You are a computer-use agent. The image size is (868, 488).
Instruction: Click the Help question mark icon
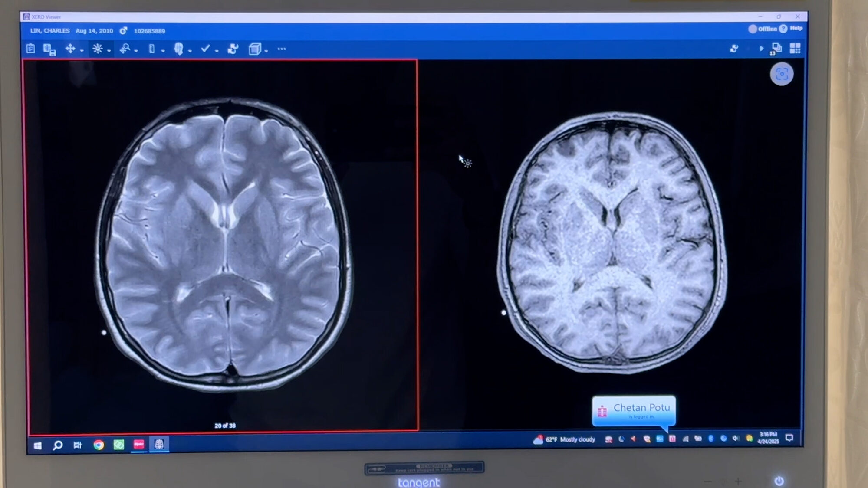click(x=783, y=29)
